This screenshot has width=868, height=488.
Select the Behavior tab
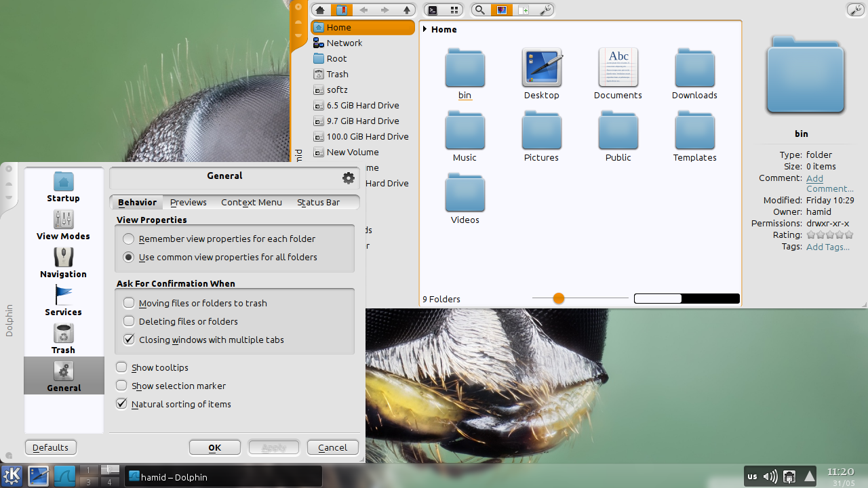click(x=137, y=202)
